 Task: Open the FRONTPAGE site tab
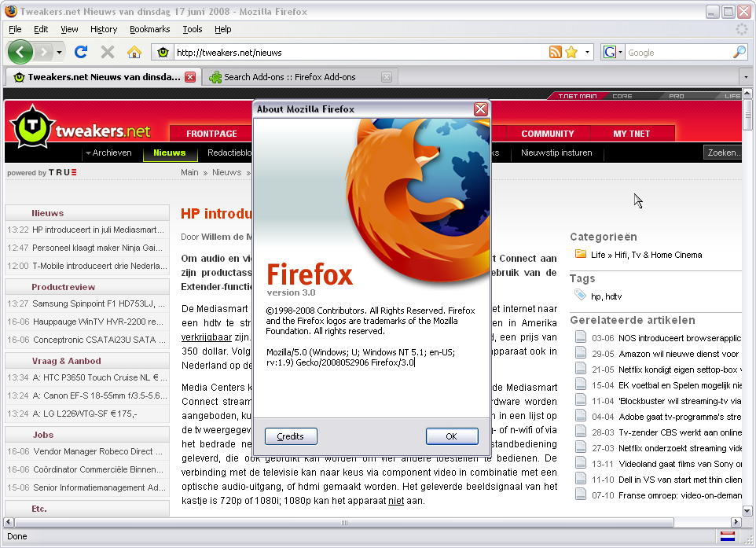pyautogui.click(x=211, y=134)
